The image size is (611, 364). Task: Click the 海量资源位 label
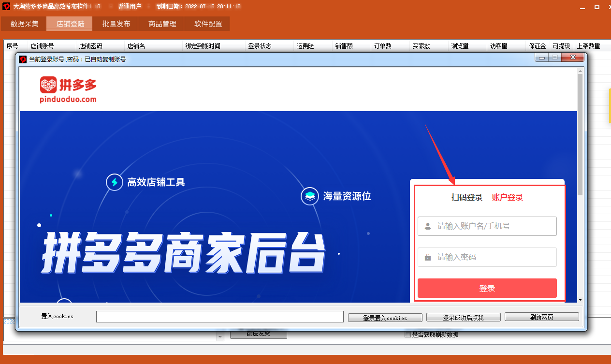(x=347, y=196)
